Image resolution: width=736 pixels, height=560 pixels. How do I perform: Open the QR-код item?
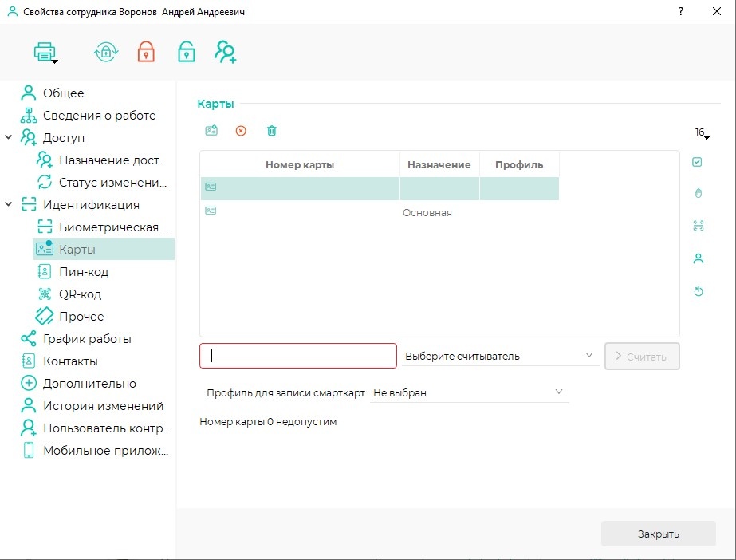(80, 294)
